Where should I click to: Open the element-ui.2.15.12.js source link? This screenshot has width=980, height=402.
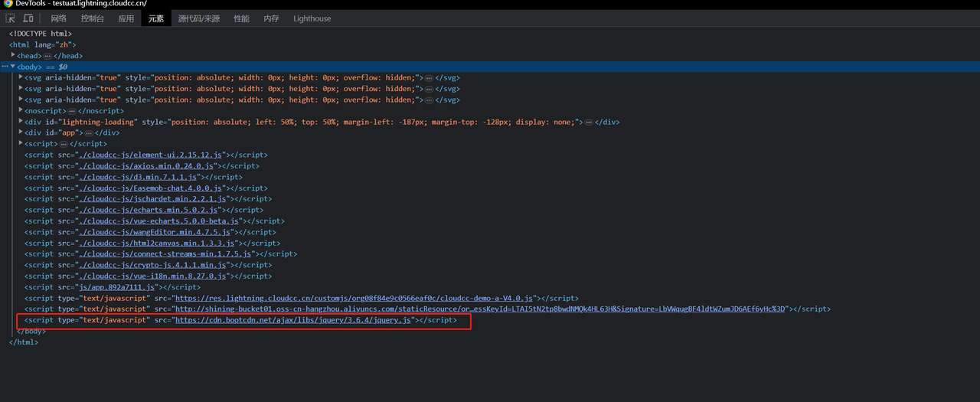(x=149, y=155)
